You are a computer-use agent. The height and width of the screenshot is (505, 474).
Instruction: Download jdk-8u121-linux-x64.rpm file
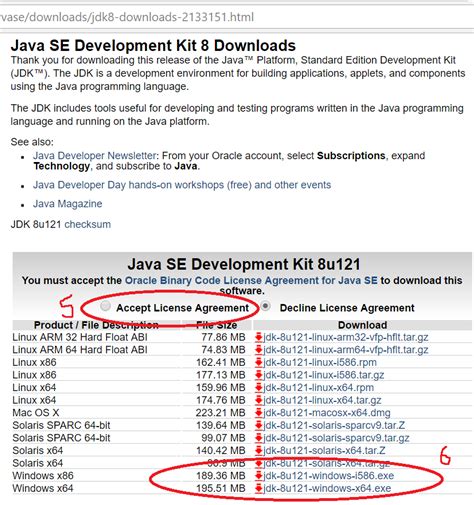coord(318,388)
